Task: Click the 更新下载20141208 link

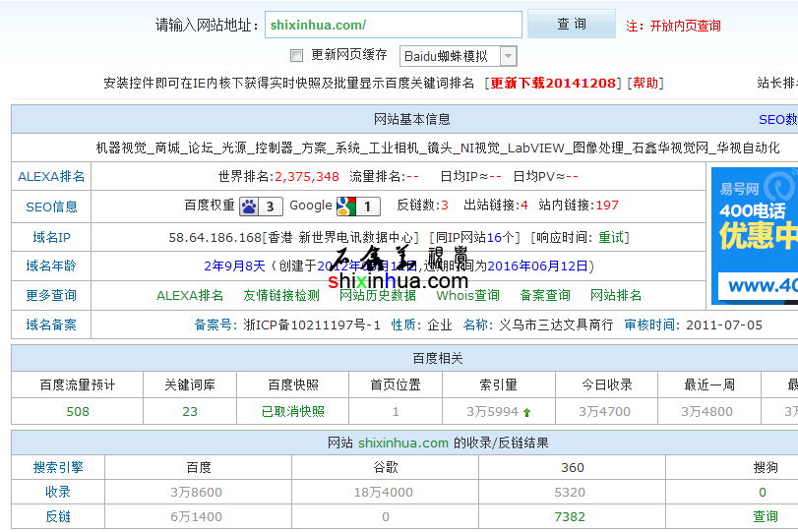Action: click(555, 84)
